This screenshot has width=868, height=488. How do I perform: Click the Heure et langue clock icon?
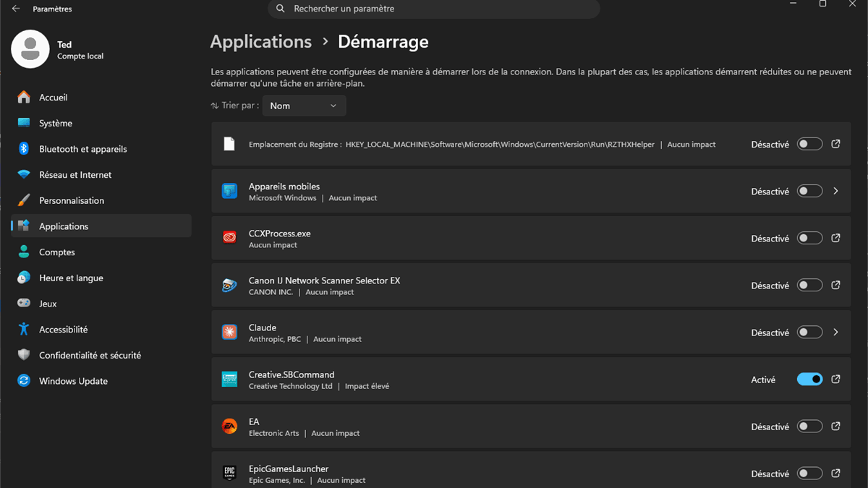point(24,278)
